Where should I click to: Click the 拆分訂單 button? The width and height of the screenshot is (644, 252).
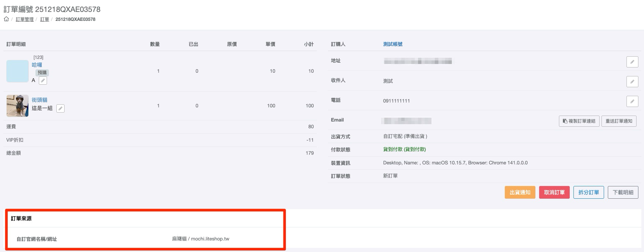pyautogui.click(x=588, y=192)
